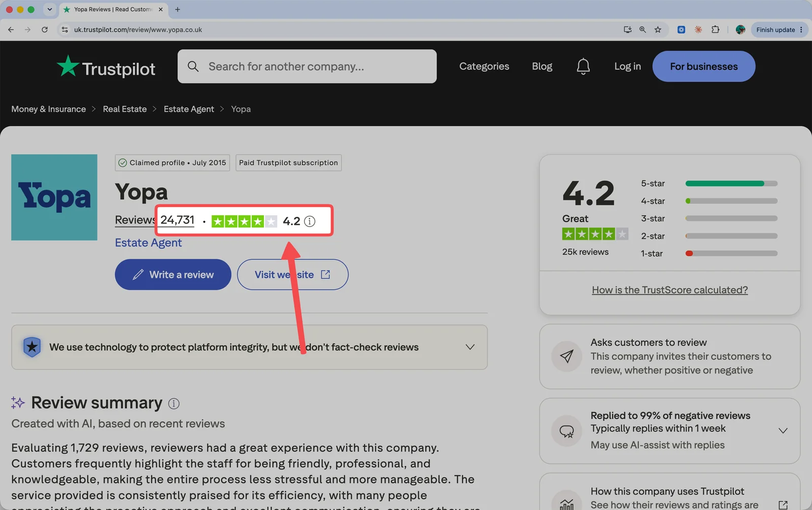Open Categories in the top navigation
The width and height of the screenshot is (812, 510).
click(x=484, y=67)
